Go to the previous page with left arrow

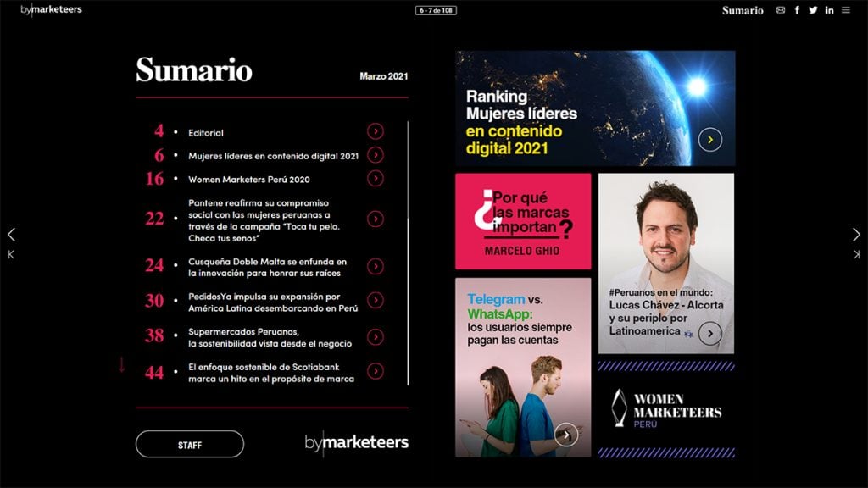click(x=11, y=235)
